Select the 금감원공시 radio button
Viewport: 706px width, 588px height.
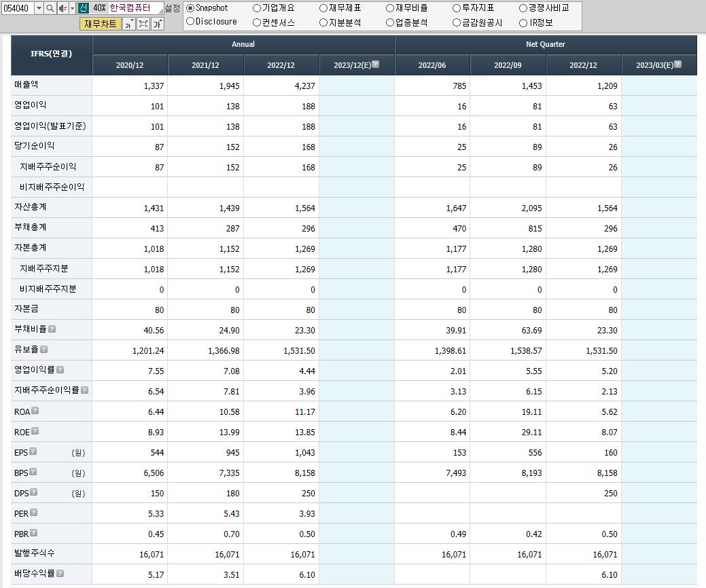pos(457,22)
